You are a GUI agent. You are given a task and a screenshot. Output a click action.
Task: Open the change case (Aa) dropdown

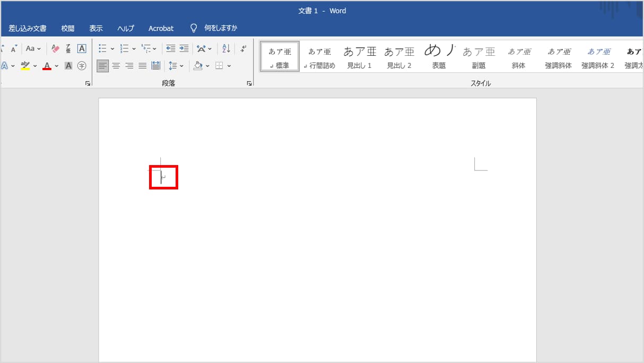[x=33, y=48]
